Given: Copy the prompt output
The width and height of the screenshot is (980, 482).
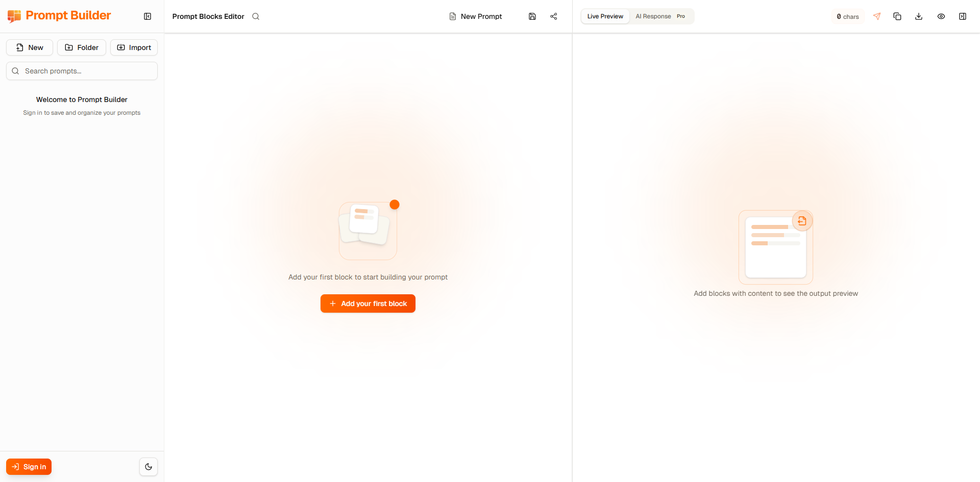Looking at the screenshot, I should (898, 16).
